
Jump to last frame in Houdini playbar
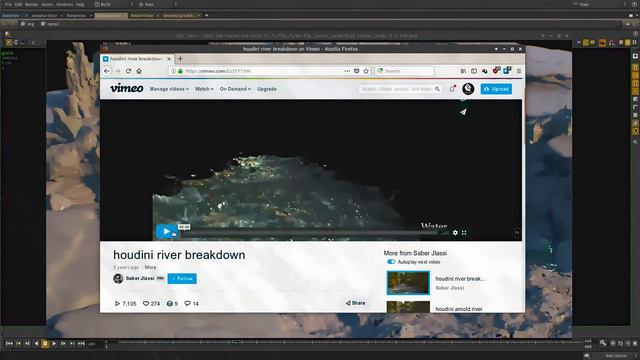tap(81, 344)
